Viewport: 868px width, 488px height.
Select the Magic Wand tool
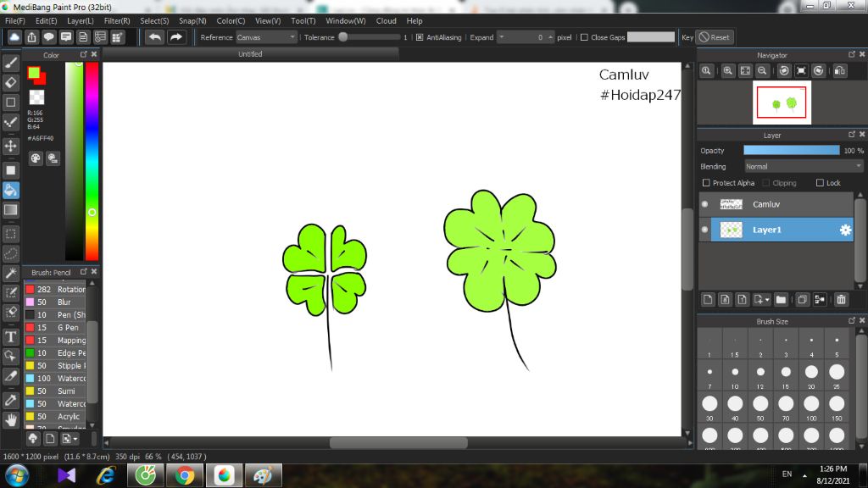pos(10,274)
